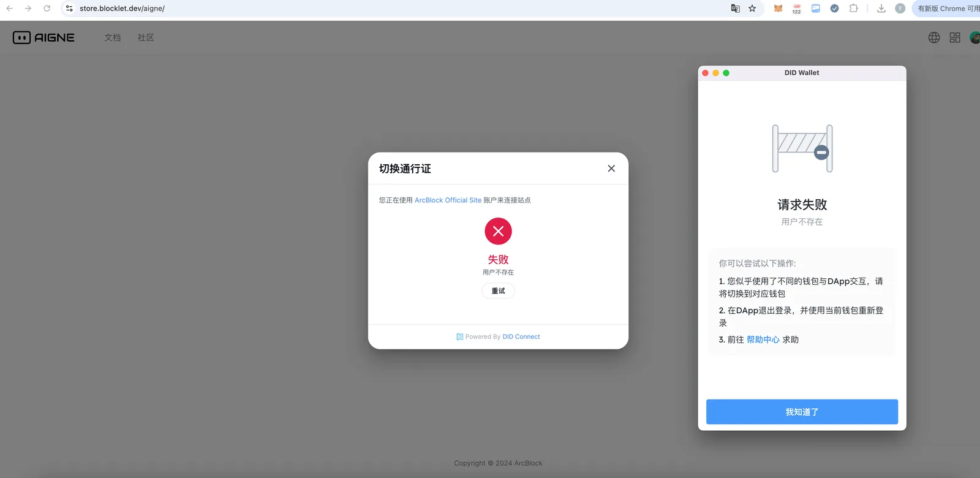Go back to the previous page
The width and height of the screenshot is (980, 478).
[x=10, y=9]
